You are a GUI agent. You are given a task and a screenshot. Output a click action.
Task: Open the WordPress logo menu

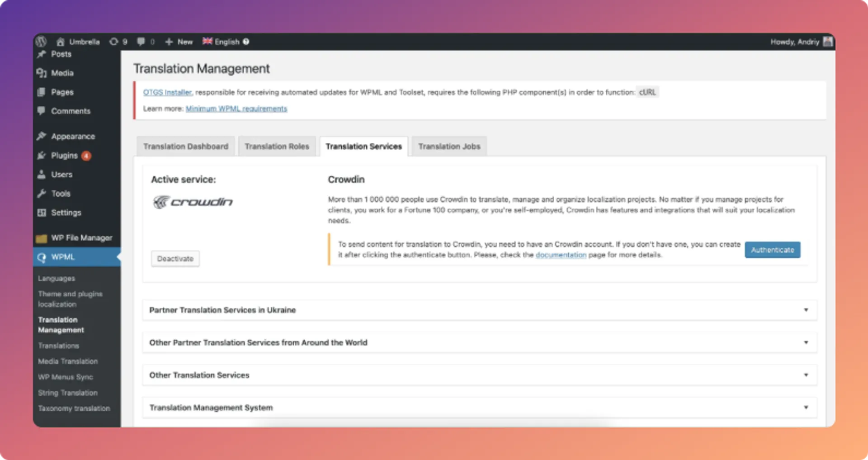pyautogui.click(x=41, y=42)
